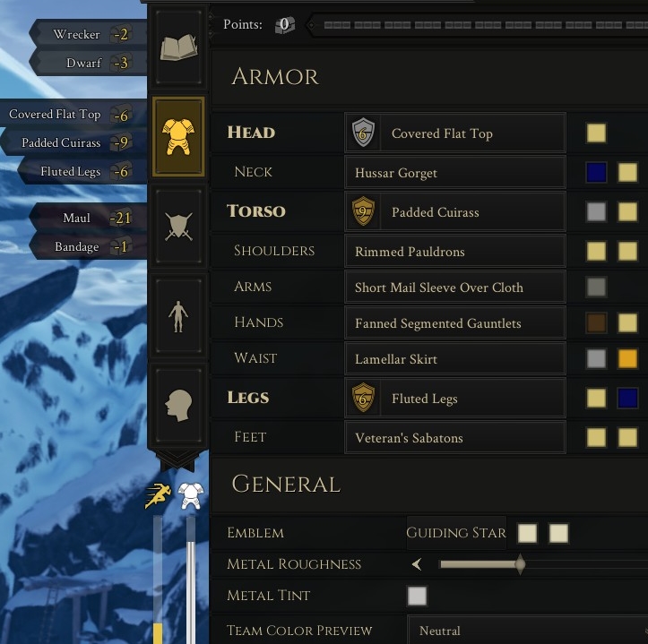
Task: Open the Covered Flat Top head selector
Action: (455, 133)
